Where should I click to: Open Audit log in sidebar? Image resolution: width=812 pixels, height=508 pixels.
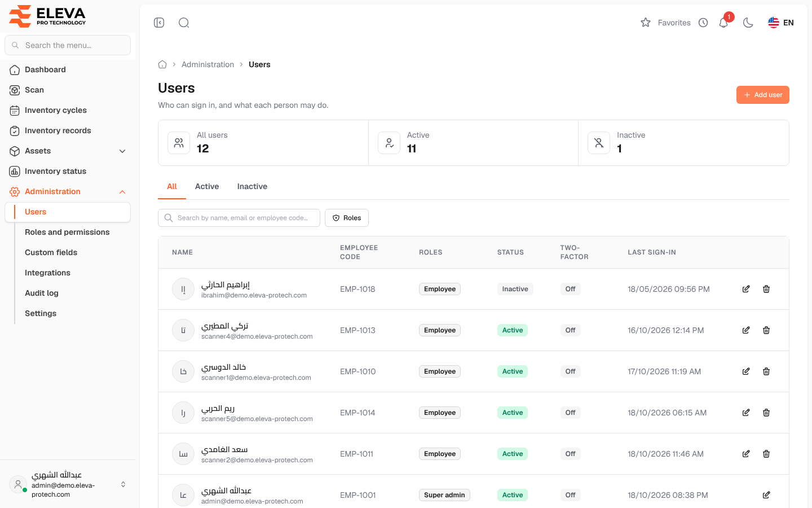click(x=42, y=293)
